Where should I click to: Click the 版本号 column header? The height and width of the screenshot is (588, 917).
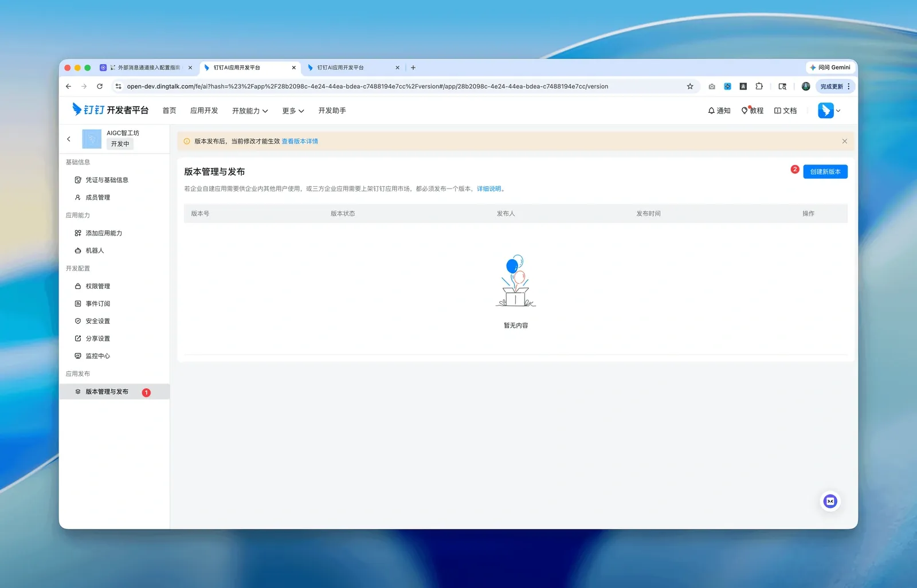click(200, 214)
